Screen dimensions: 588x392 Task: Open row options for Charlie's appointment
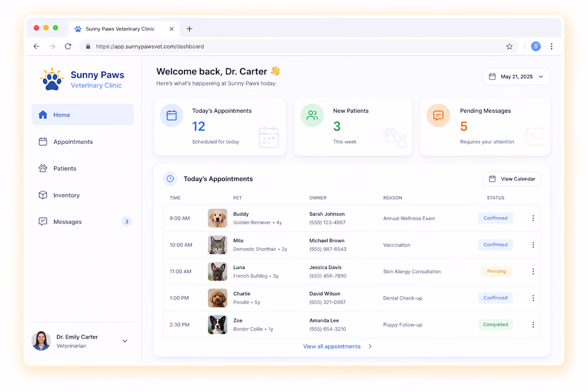(x=533, y=298)
